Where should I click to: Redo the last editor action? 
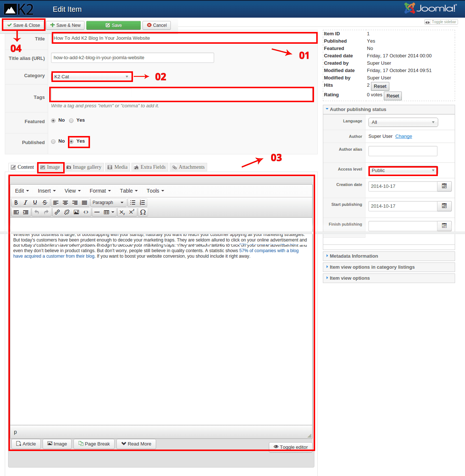click(x=46, y=212)
